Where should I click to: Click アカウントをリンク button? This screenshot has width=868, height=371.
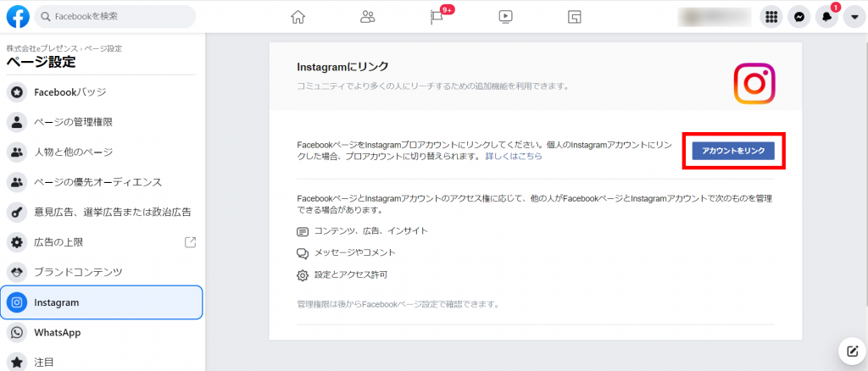point(733,151)
